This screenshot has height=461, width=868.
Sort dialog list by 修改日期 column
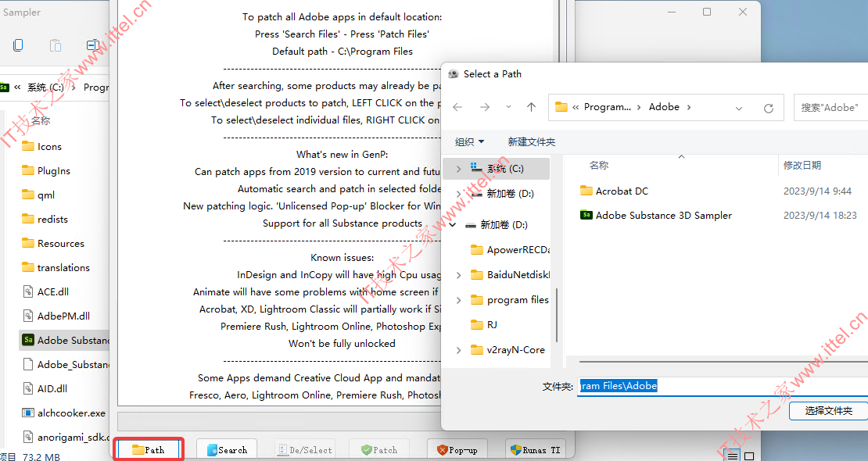tap(802, 165)
